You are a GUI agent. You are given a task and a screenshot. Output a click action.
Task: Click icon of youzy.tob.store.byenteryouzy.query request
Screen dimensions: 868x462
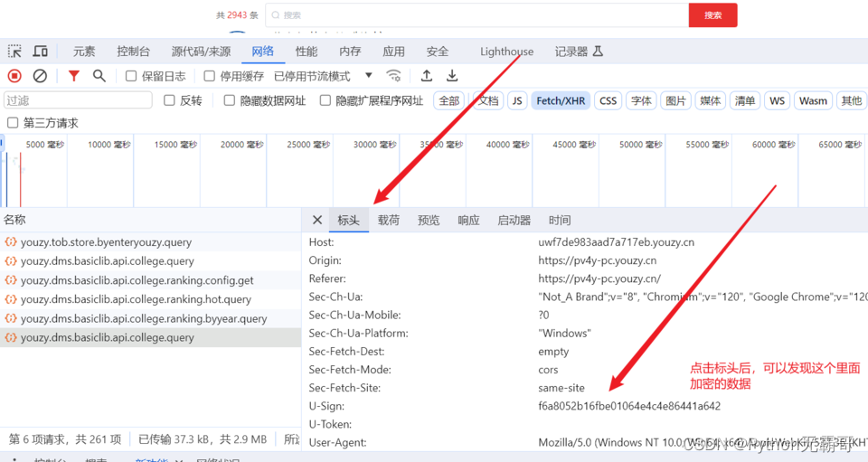pyautogui.click(x=11, y=241)
